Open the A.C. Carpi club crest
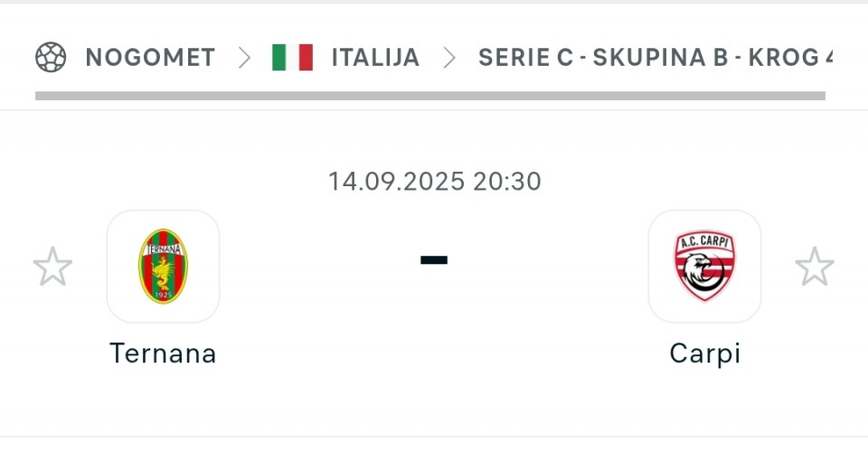 coord(704,267)
